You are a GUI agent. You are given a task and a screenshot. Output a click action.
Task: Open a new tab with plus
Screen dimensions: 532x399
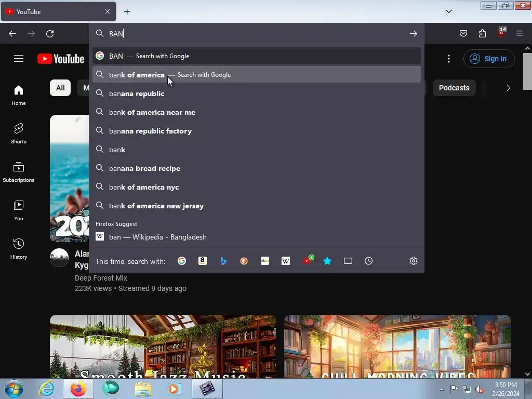pos(127,11)
